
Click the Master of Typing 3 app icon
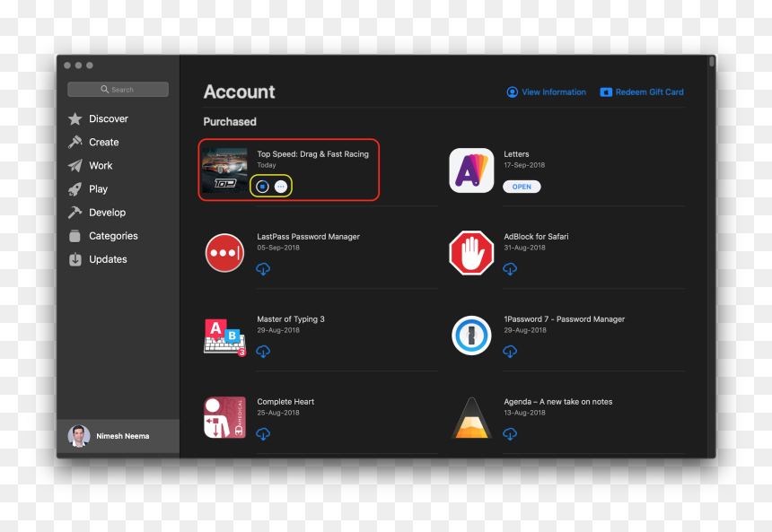click(x=225, y=337)
